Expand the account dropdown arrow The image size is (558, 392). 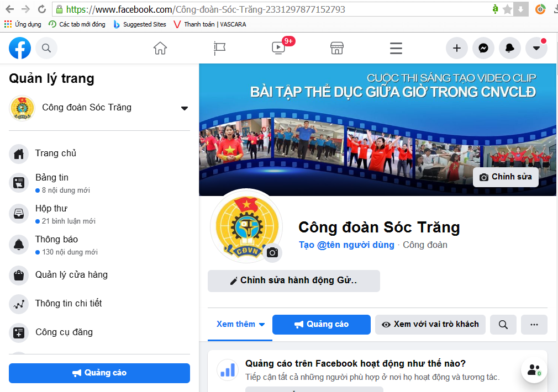(x=536, y=48)
